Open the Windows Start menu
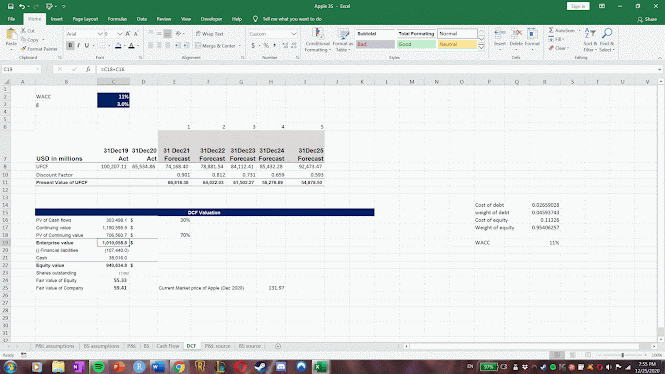 10,366
